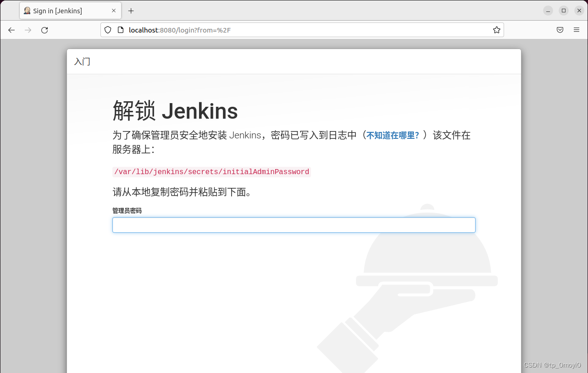Click the 入门 header label
The image size is (588, 373).
click(x=82, y=61)
